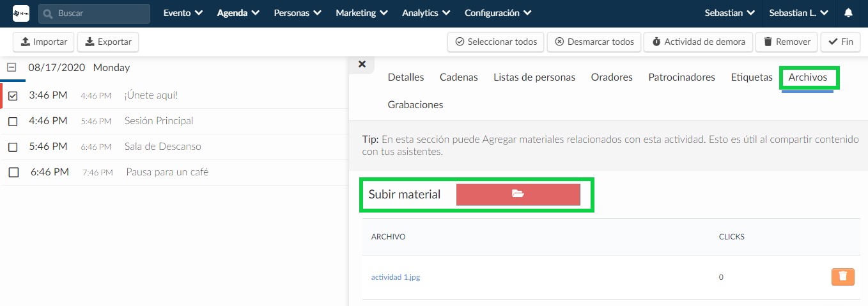Click the app logo icon
868x306 pixels.
click(x=21, y=13)
